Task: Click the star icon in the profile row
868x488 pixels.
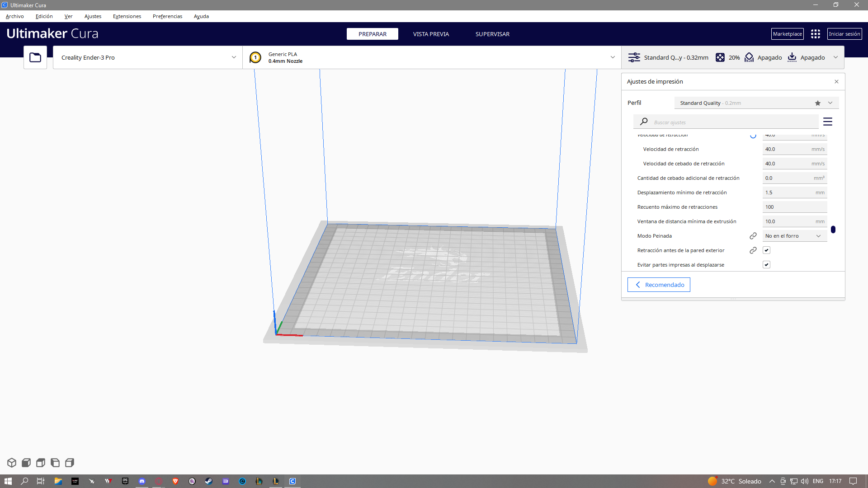Action: pos(818,103)
